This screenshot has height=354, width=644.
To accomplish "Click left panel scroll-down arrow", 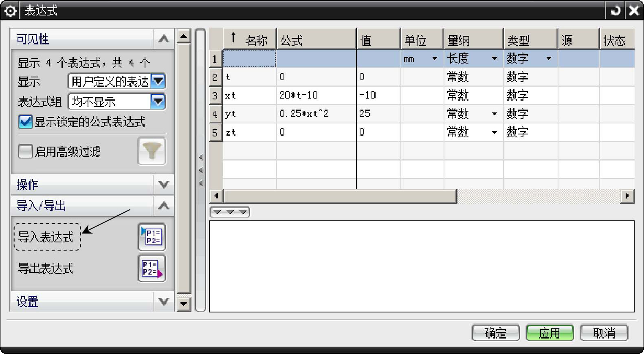I will [x=184, y=303].
